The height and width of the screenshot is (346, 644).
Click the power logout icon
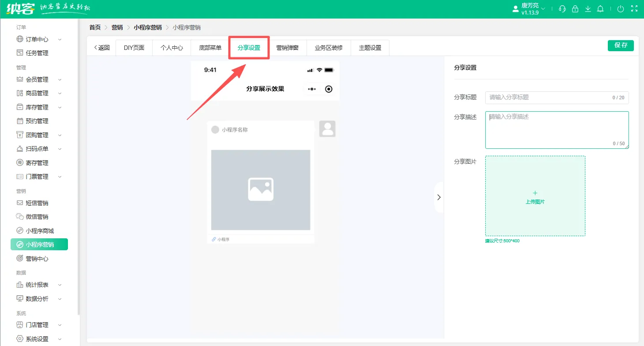point(621,9)
